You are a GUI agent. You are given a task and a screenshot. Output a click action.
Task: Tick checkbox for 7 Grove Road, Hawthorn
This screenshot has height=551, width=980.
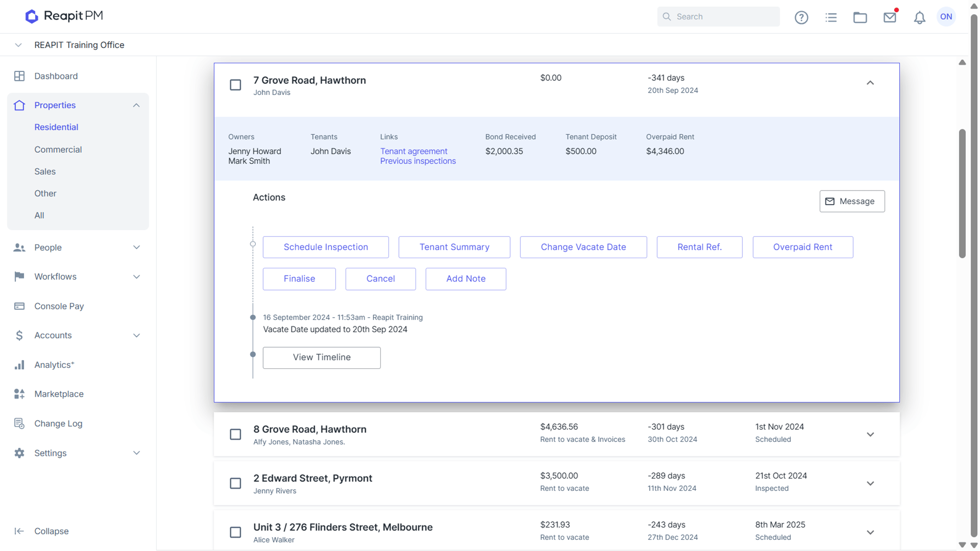(x=236, y=85)
